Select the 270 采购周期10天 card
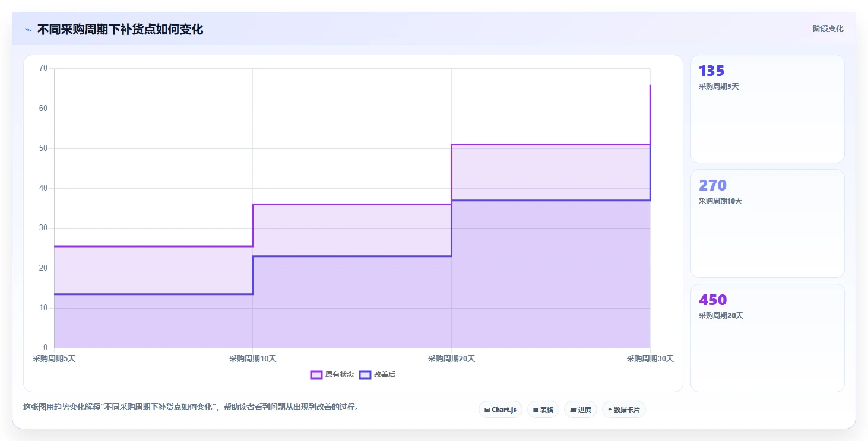The image size is (868, 441). [767, 223]
